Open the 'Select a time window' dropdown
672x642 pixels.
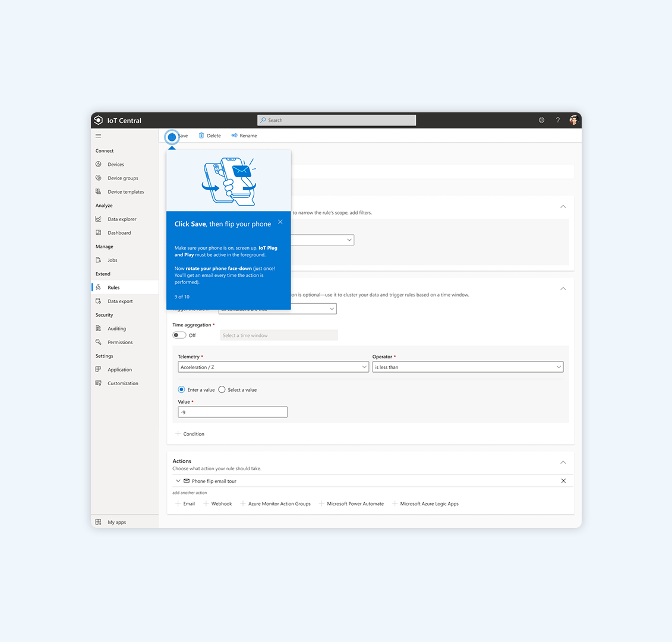279,335
